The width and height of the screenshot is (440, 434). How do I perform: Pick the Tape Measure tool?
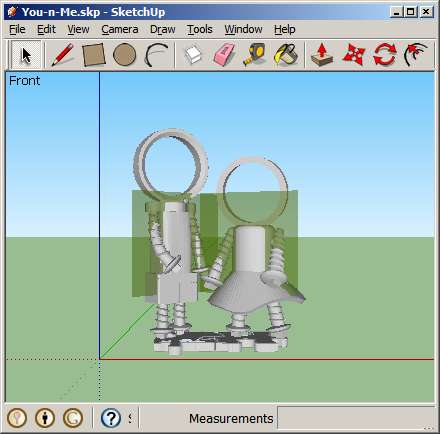tap(254, 54)
